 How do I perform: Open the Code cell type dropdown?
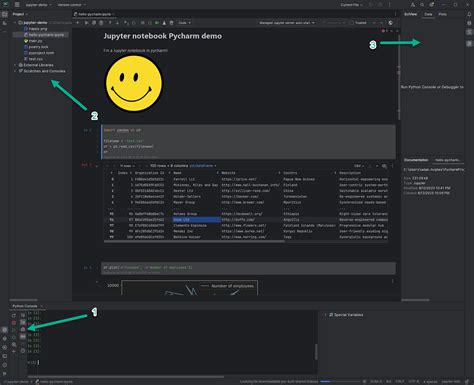pos(184,23)
